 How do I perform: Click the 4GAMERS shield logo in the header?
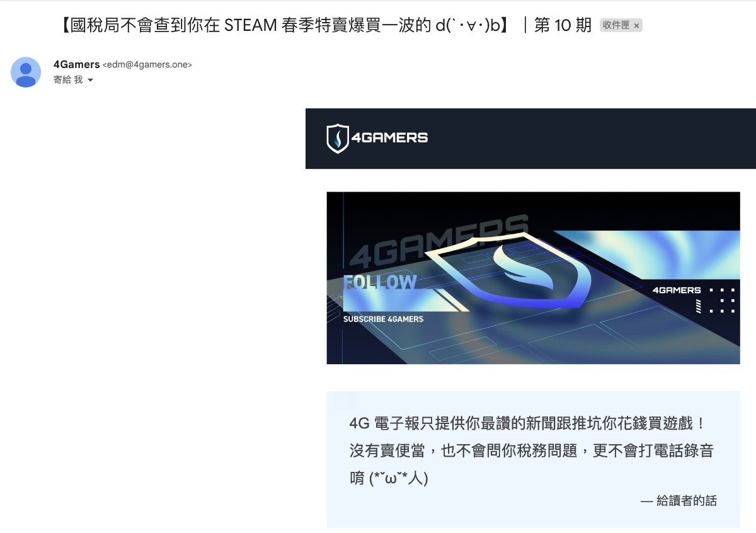(x=338, y=138)
